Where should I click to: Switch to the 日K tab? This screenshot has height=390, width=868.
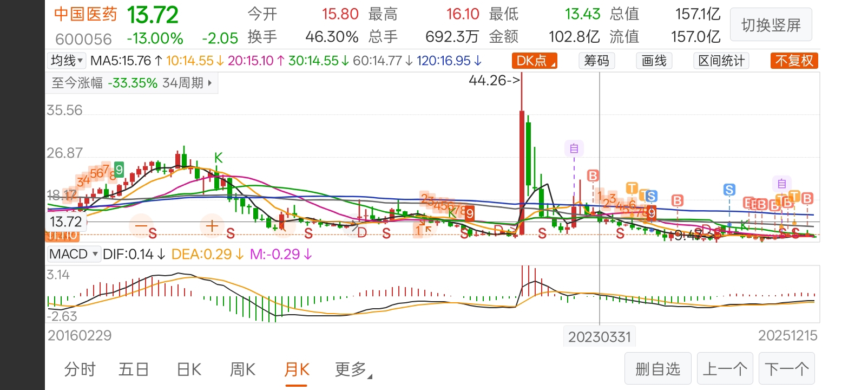click(189, 369)
